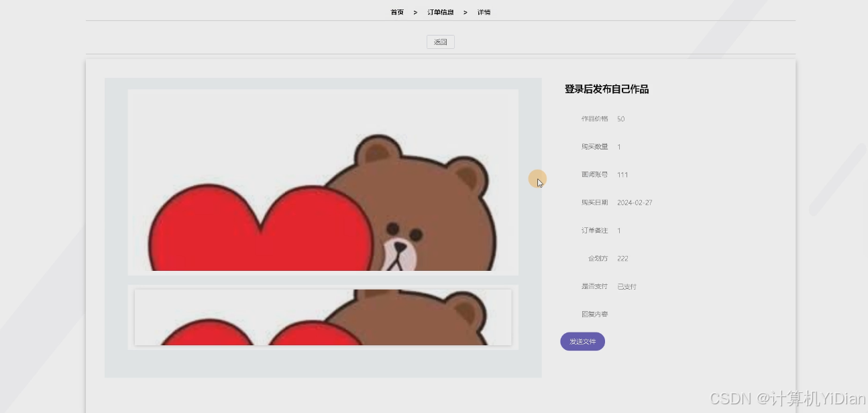Click the 购买日期 label
Screen dimensions: 868x413
594,202
